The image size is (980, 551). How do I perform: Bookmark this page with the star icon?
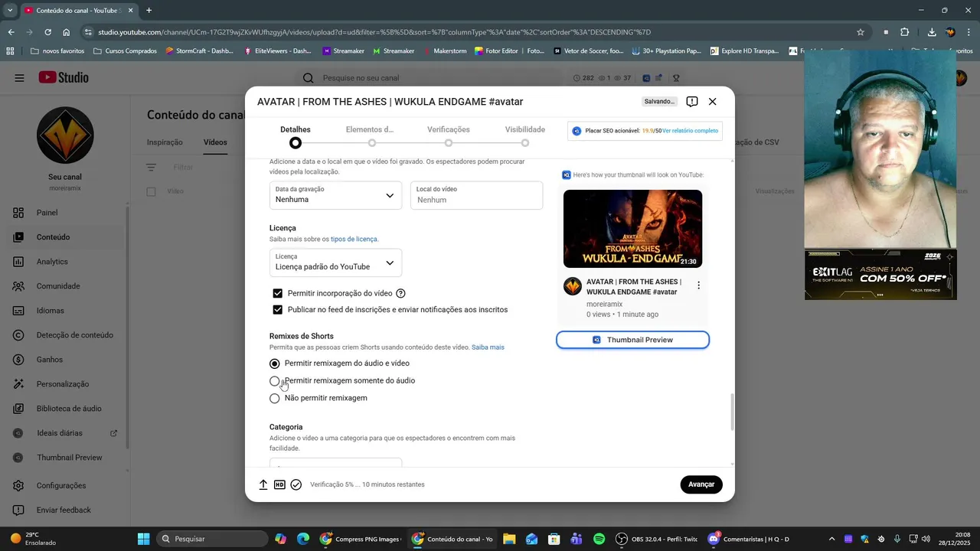coord(861,32)
